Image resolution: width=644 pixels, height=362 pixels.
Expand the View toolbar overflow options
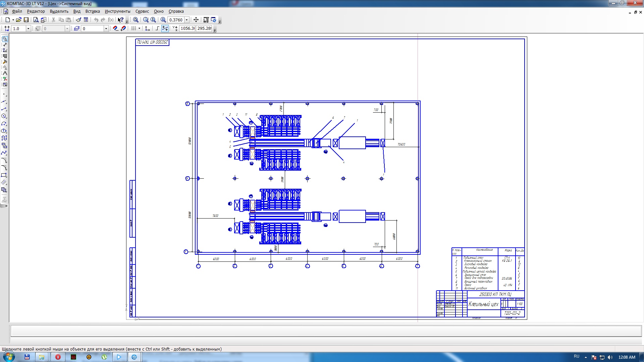click(x=220, y=21)
